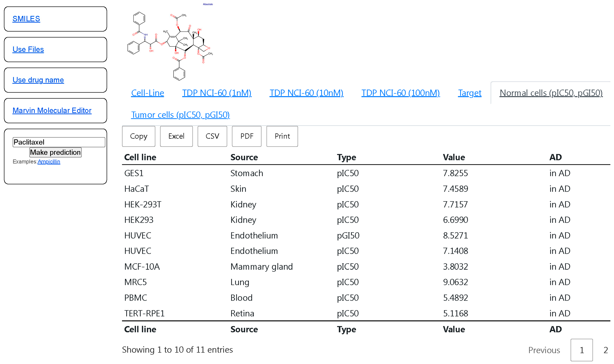Open the TDP NCI-60 (1nM) tab

(x=216, y=93)
